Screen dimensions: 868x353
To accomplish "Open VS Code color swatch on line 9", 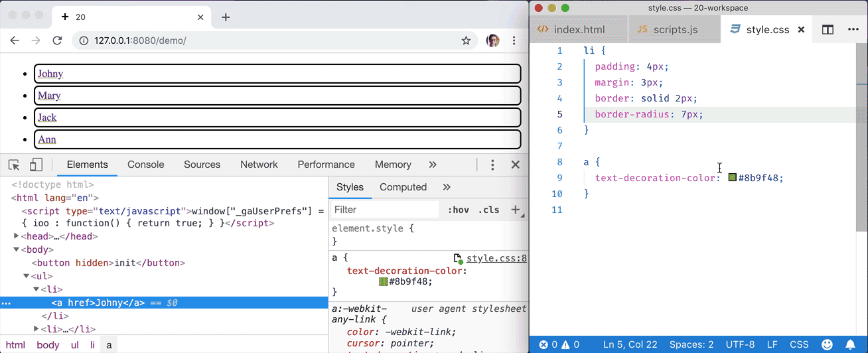I will pos(733,178).
